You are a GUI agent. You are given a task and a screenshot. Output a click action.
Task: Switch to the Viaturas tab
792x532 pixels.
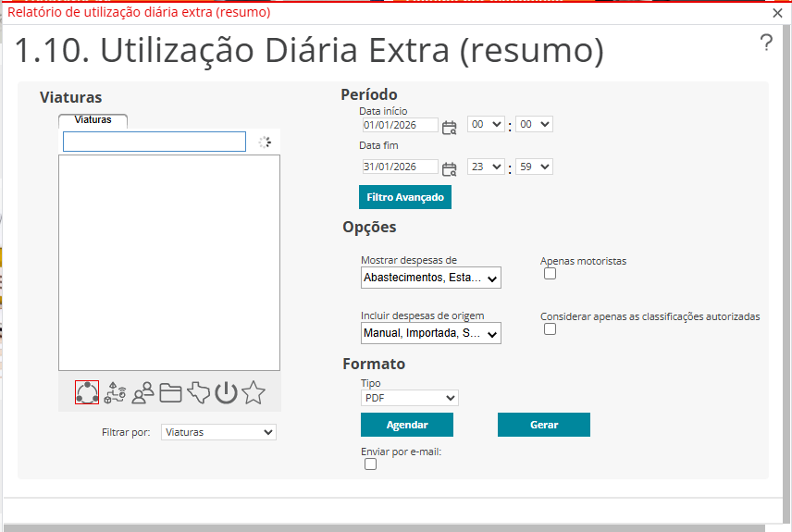[x=93, y=120]
